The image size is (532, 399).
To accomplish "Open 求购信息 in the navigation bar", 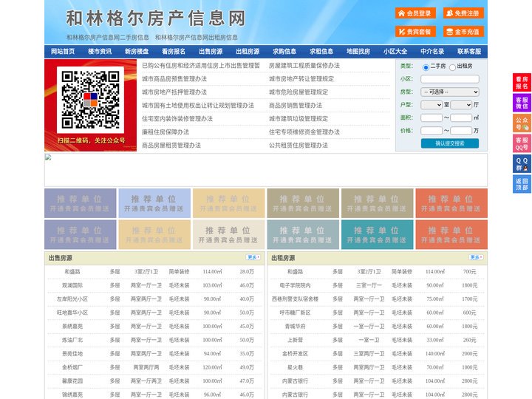I will [284, 52].
